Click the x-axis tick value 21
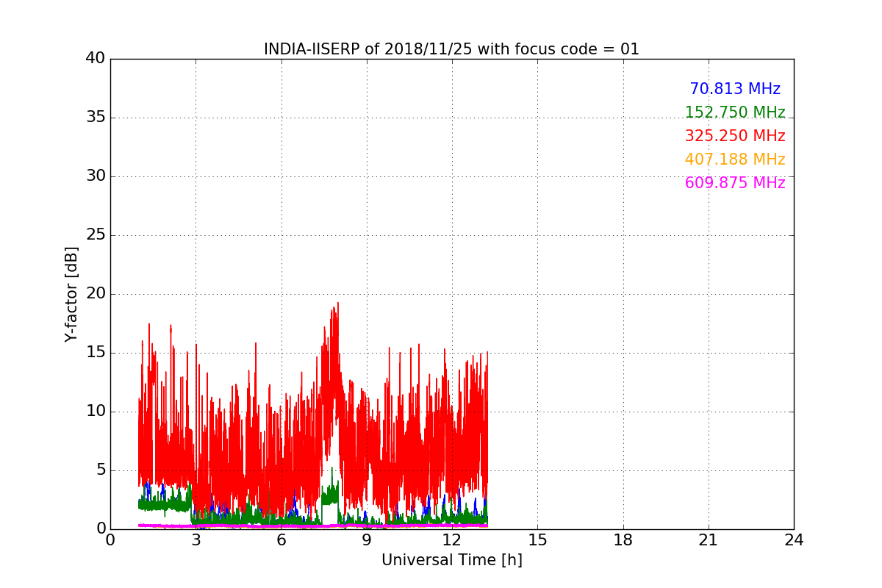882x588 pixels. (709, 540)
